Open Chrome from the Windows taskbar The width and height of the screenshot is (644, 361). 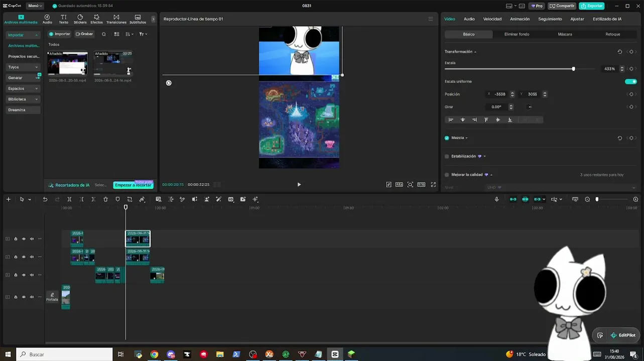154,354
